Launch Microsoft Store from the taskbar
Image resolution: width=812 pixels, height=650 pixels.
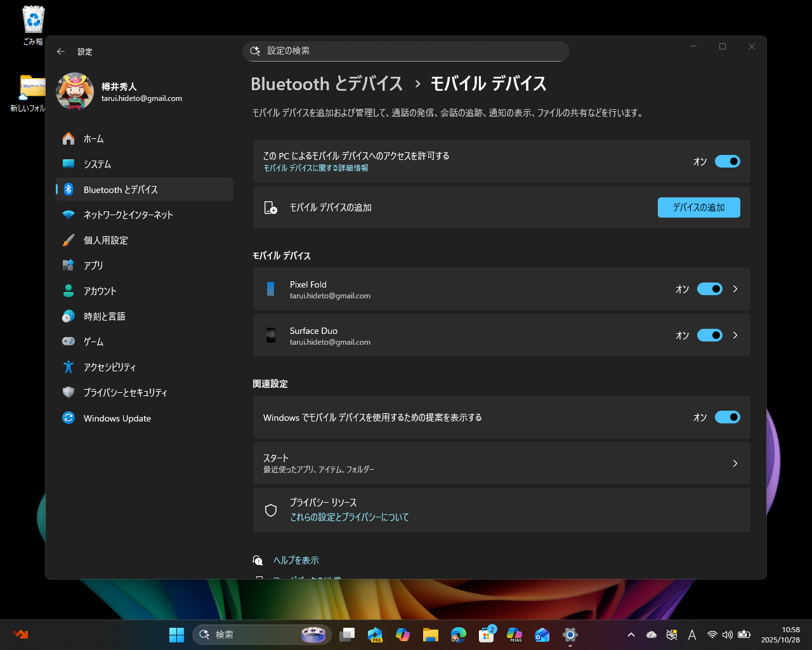coord(487,635)
